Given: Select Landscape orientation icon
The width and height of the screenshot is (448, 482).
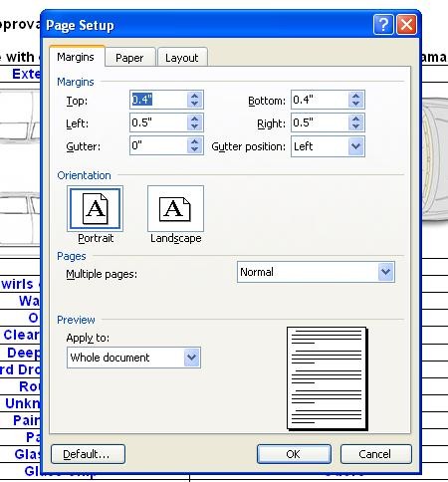Looking at the screenshot, I should (x=175, y=209).
